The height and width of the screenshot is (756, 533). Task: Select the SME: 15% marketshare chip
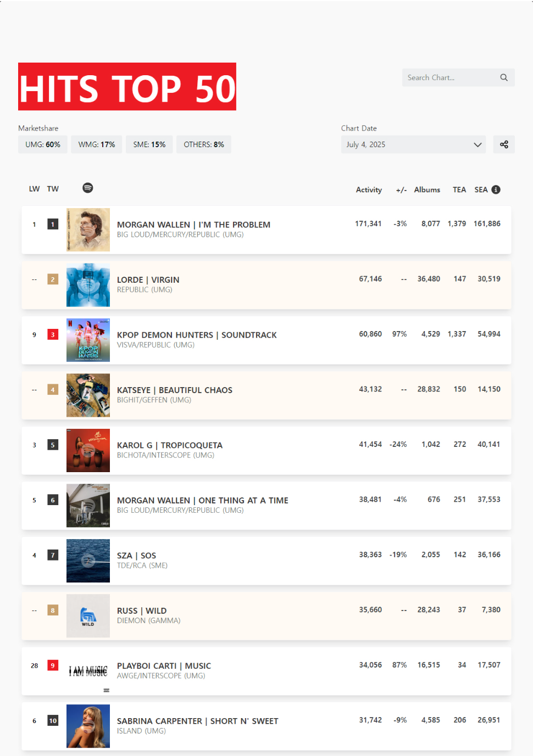(149, 144)
